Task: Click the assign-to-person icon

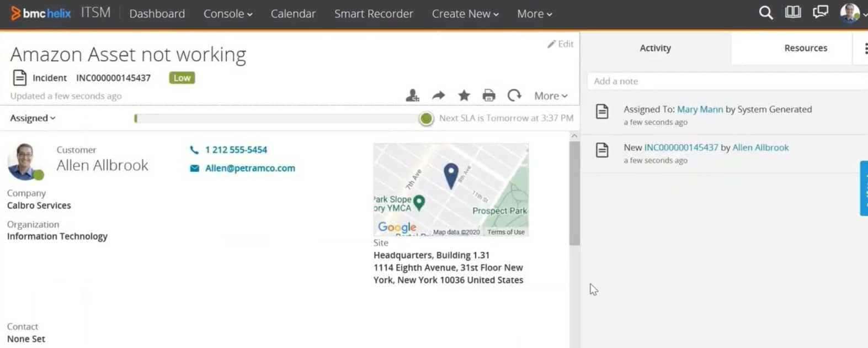Action: [412, 96]
